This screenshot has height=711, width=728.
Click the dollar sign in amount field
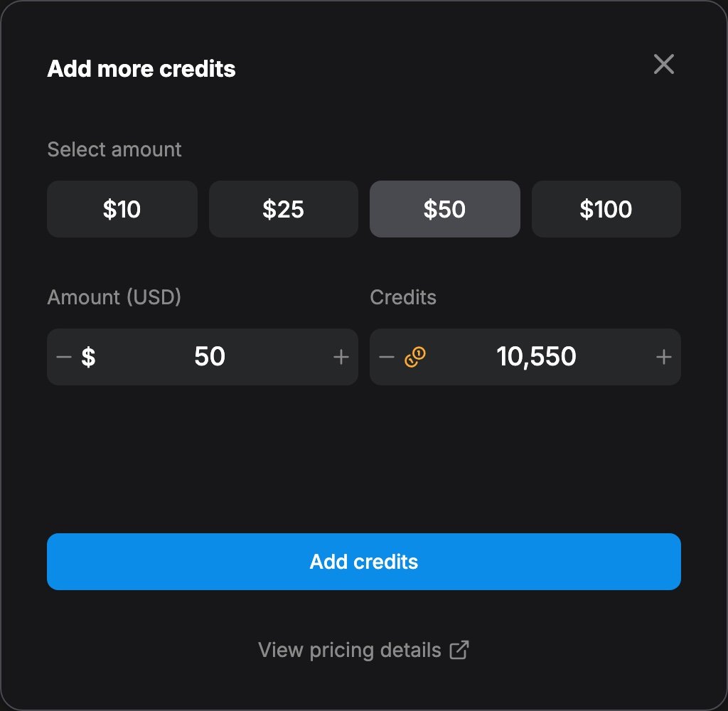[88, 357]
